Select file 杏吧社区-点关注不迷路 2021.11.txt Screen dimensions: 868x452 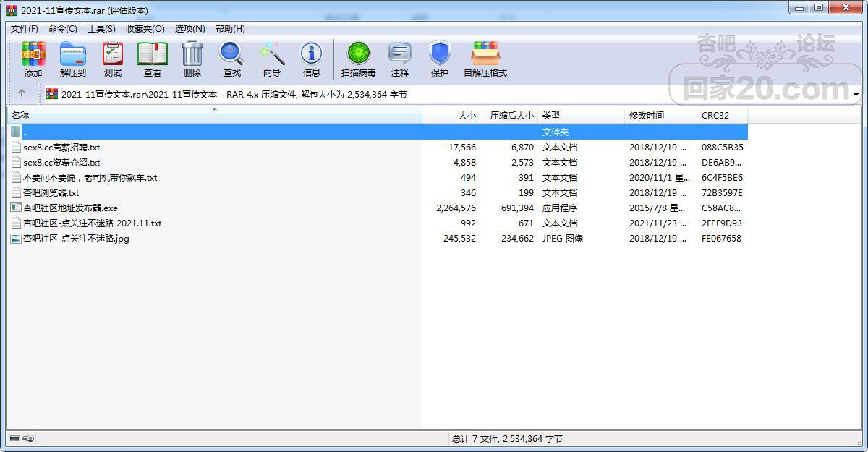coord(92,223)
